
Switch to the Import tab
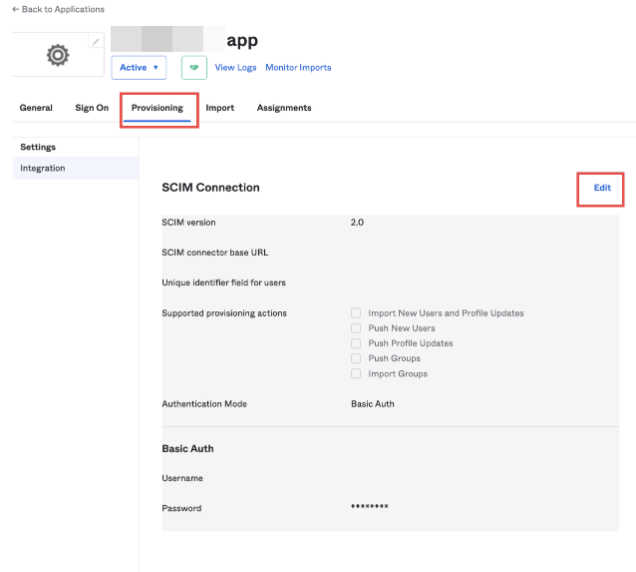220,108
